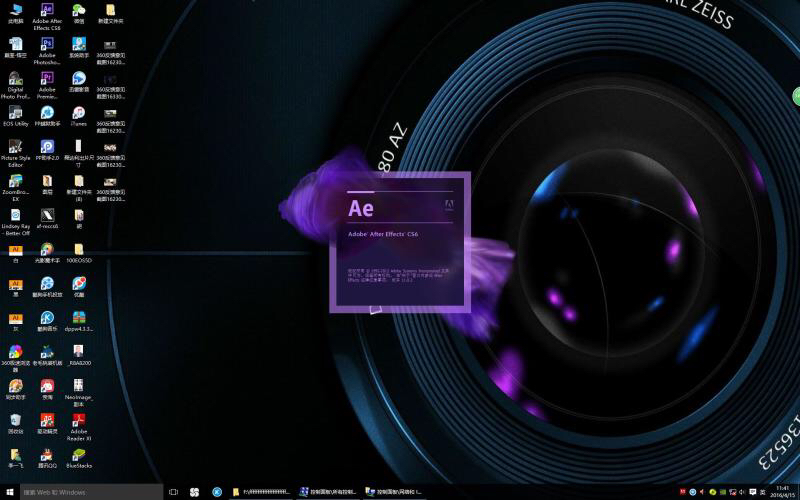Open Adobe Reader XI shortcut

click(x=79, y=427)
